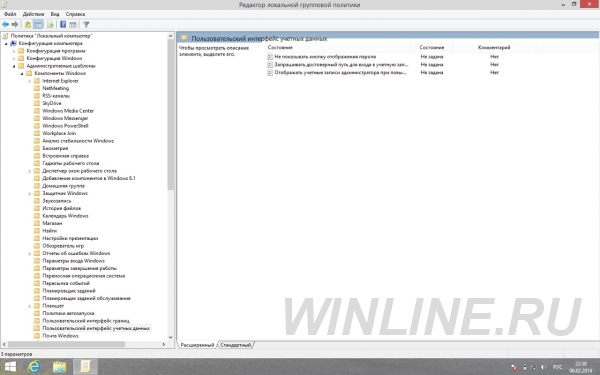The image size is (600, 375).
Task: Expand the 'Internet Explorer' tree node
Action: point(29,81)
